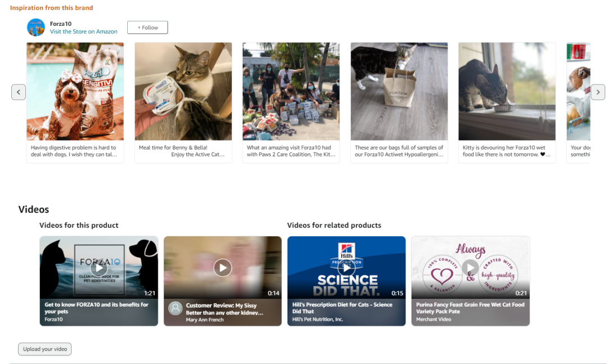
Task: Play Purina Fancy Feast video
Action: pos(470,267)
